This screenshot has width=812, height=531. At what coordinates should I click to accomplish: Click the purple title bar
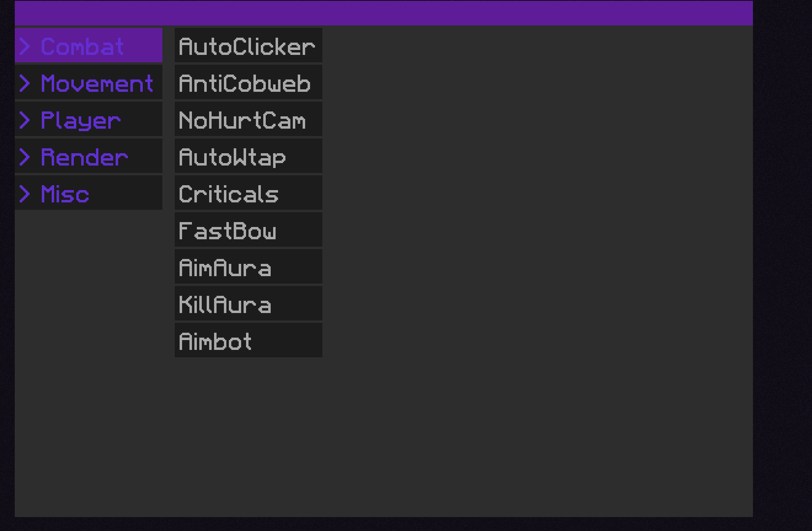tap(384, 13)
